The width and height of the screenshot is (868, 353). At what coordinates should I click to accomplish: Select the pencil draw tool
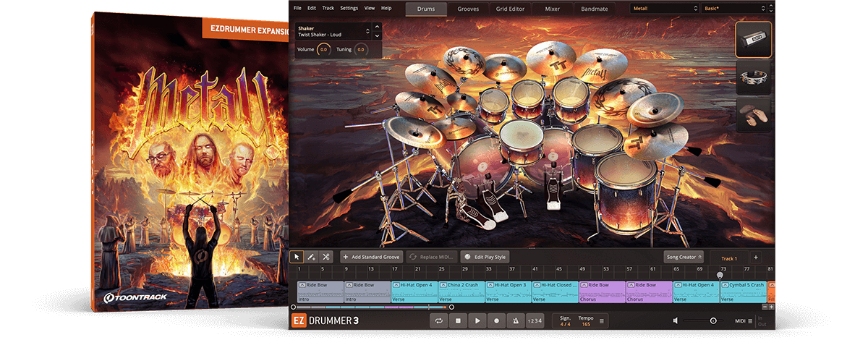coord(311,257)
